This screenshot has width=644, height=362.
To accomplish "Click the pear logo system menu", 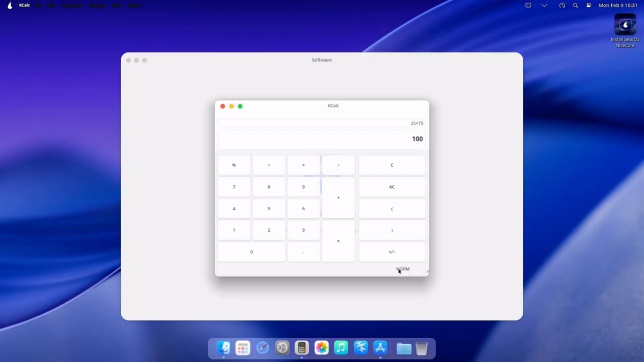I will point(10,5).
